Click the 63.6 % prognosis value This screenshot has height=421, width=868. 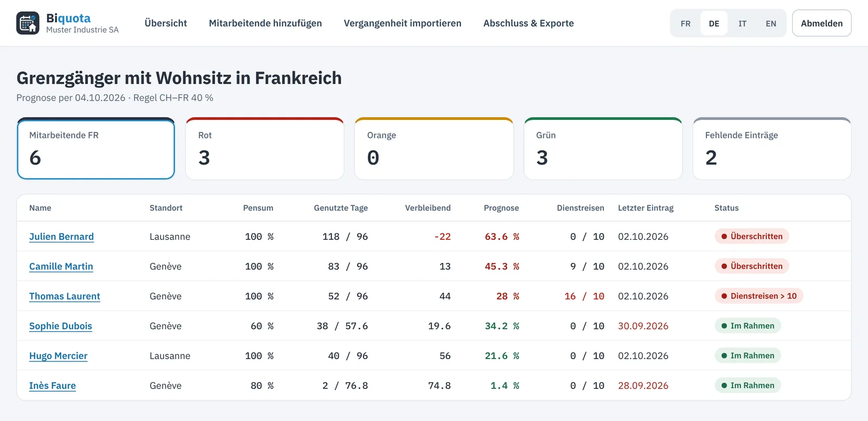[502, 237]
